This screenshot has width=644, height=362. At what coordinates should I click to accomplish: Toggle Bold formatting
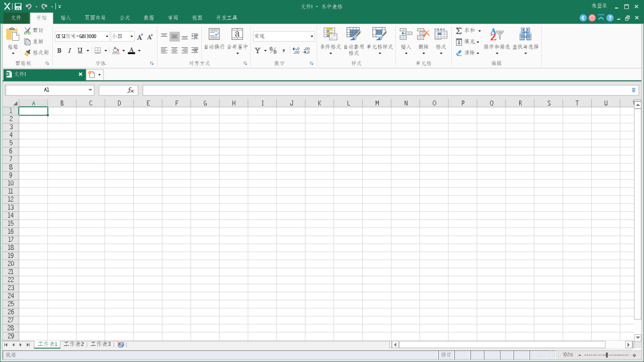(59, 50)
